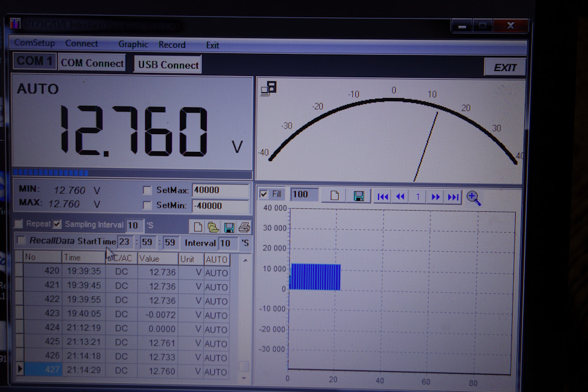Click the SetMin value field -40000
Viewport: 588px width, 392px height.
pyautogui.click(x=221, y=206)
